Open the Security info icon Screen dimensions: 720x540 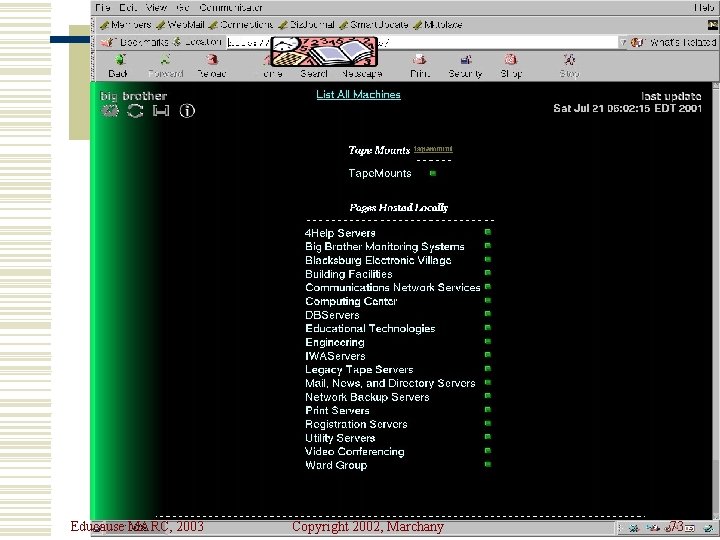[x=465, y=65]
